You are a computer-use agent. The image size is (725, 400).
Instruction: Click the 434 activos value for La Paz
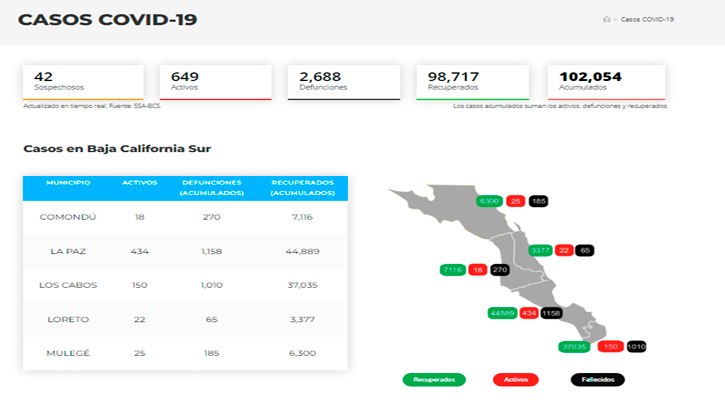point(140,251)
